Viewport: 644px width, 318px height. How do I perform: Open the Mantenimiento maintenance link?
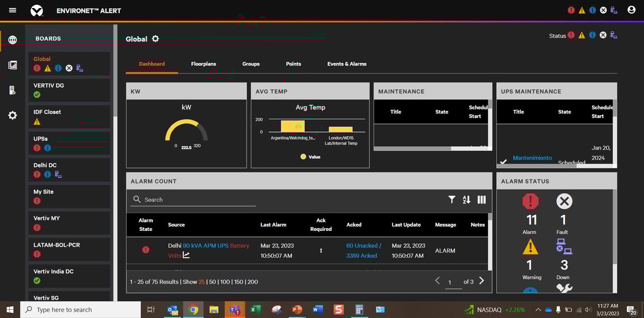coord(532,158)
